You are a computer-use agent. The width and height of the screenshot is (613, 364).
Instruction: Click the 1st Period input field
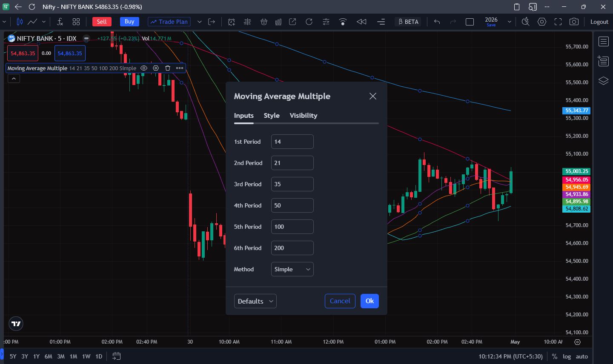click(292, 142)
